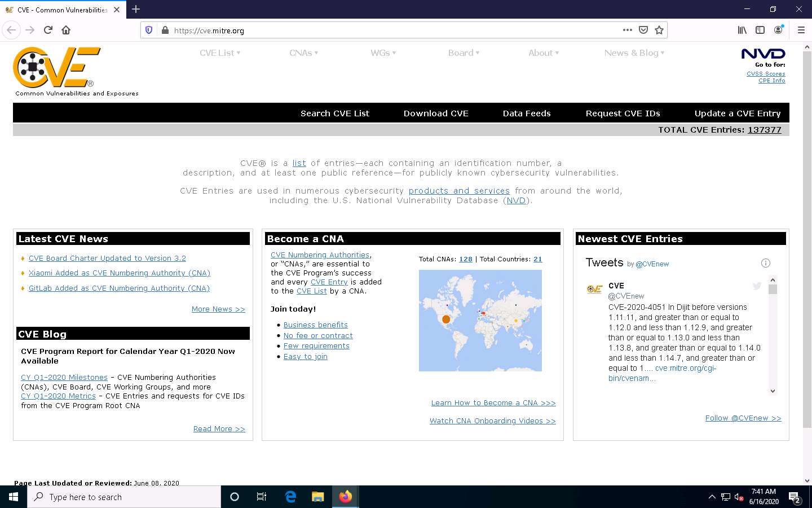Click the NVD logo
Viewport: 812px width, 508px height.
[763, 54]
